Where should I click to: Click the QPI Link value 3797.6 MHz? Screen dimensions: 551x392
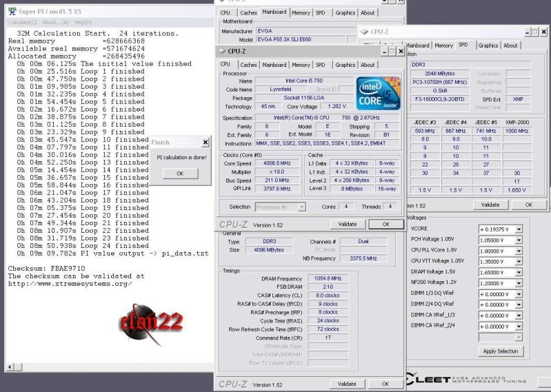pyautogui.click(x=277, y=189)
